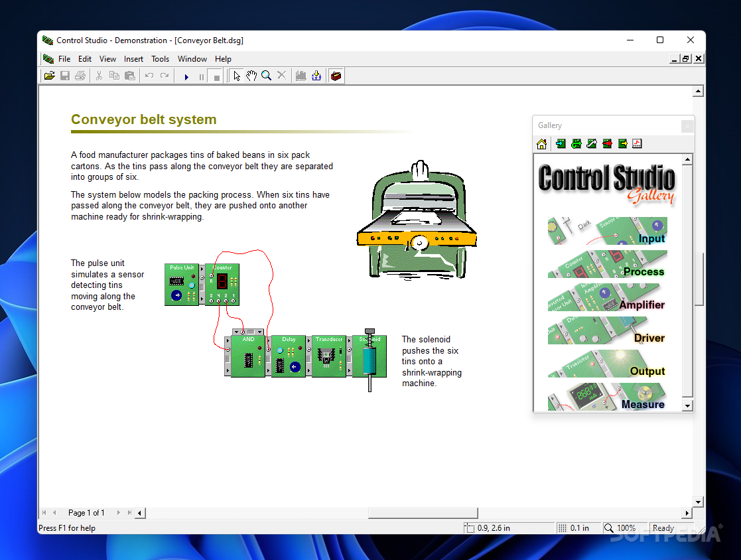Click the Print toolbar icon

(80, 76)
